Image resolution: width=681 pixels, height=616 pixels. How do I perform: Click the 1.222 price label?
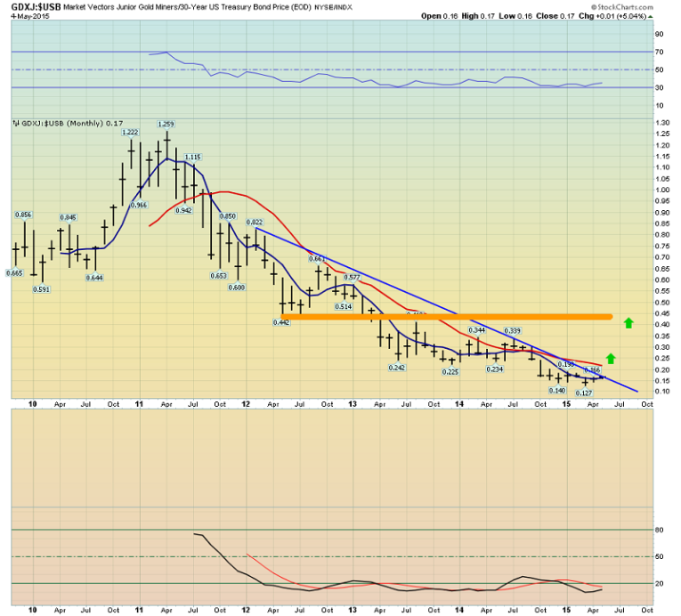[130, 132]
